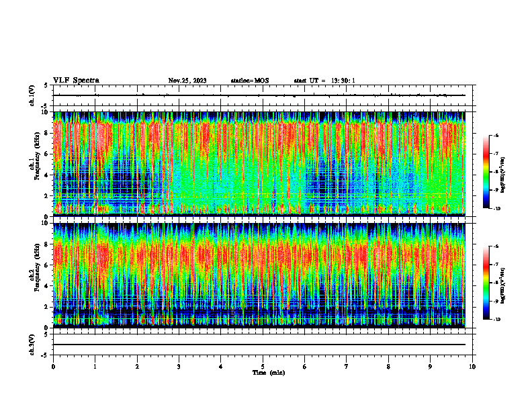Click the ch.2 color bar "-10" label

[x=497, y=320]
